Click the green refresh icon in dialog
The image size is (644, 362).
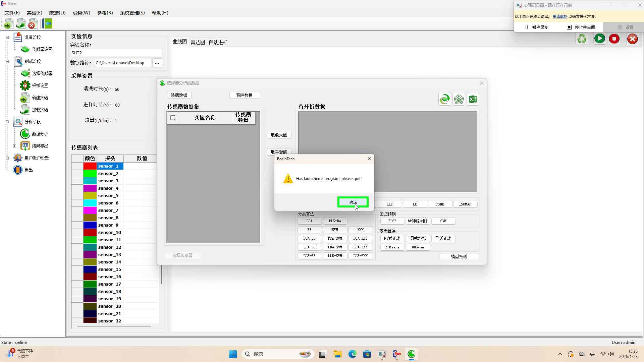pyautogui.click(x=444, y=99)
